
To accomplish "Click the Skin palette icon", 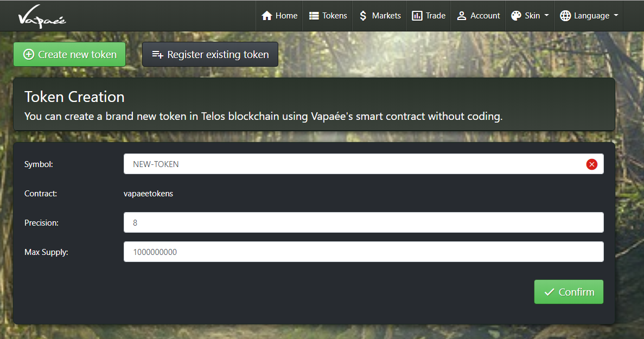I will tap(516, 16).
